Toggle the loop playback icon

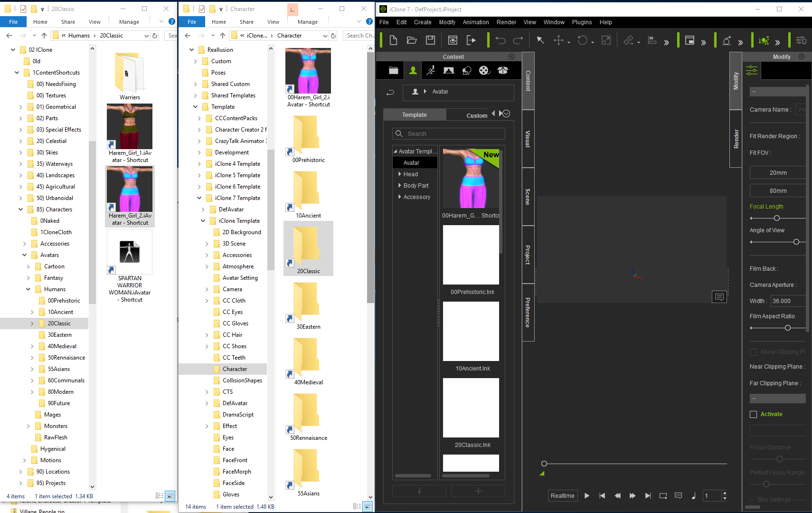tap(663, 496)
